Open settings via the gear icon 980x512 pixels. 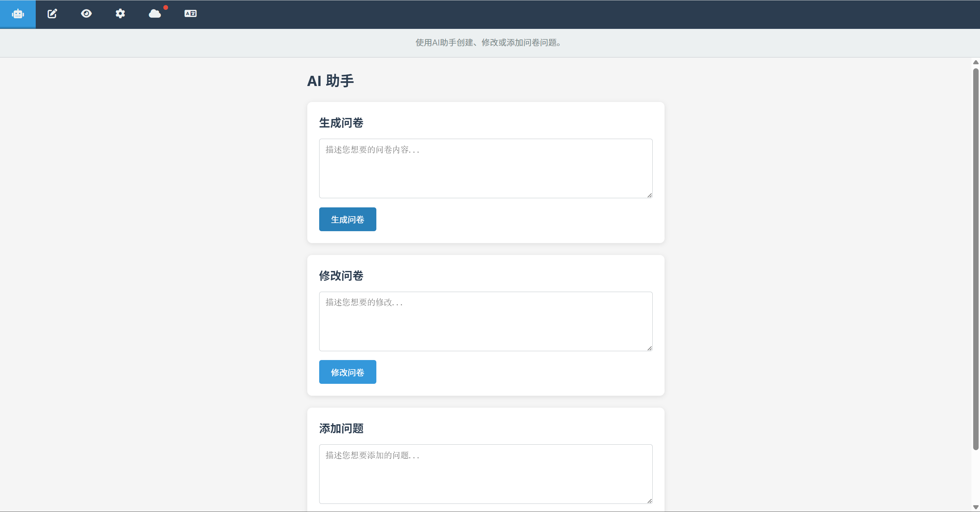point(120,14)
